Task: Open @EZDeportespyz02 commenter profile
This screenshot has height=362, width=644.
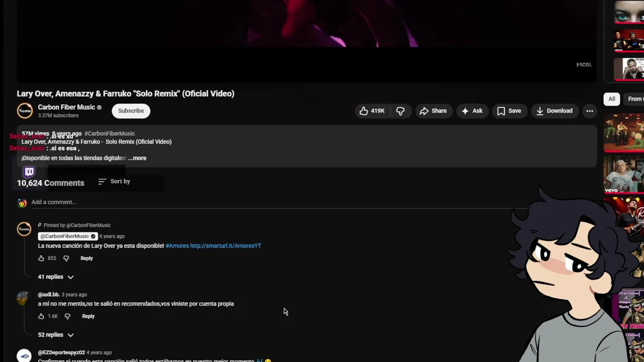Action: tap(61, 352)
